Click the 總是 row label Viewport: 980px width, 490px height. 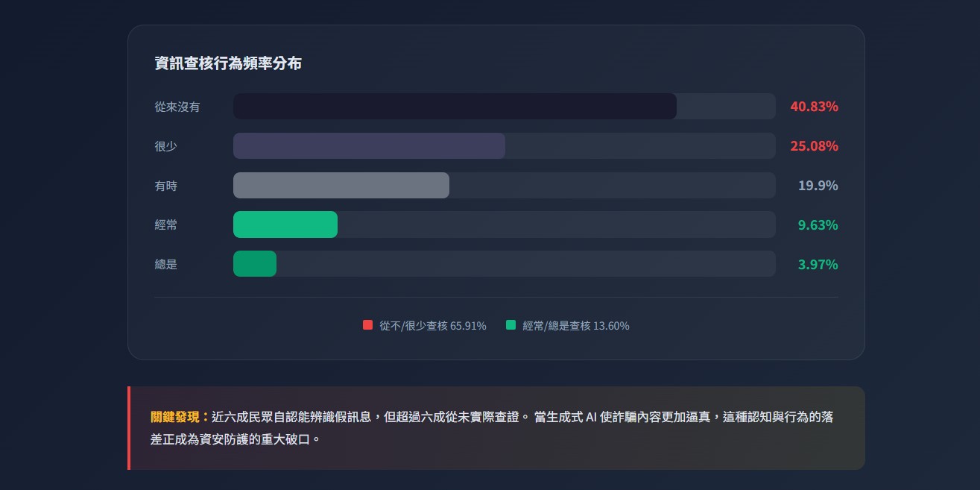[x=166, y=265]
